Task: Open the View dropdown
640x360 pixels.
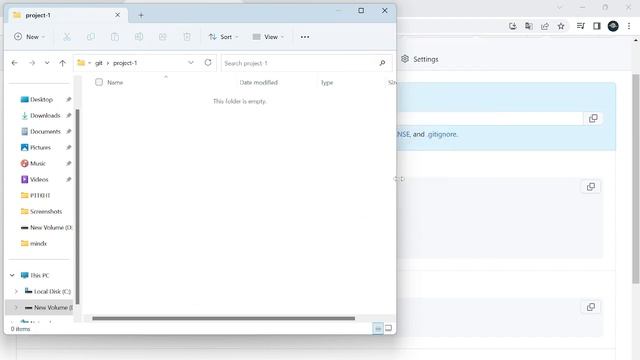Action: (268, 37)
